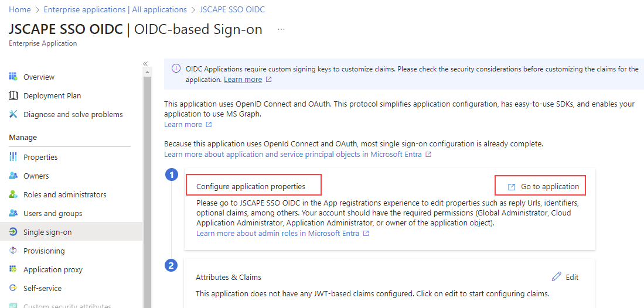Click the Owners people icon

click(x=13, y=176)
